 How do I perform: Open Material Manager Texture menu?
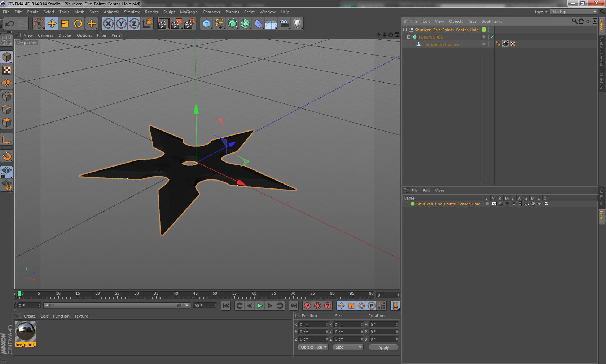(81, 316)
